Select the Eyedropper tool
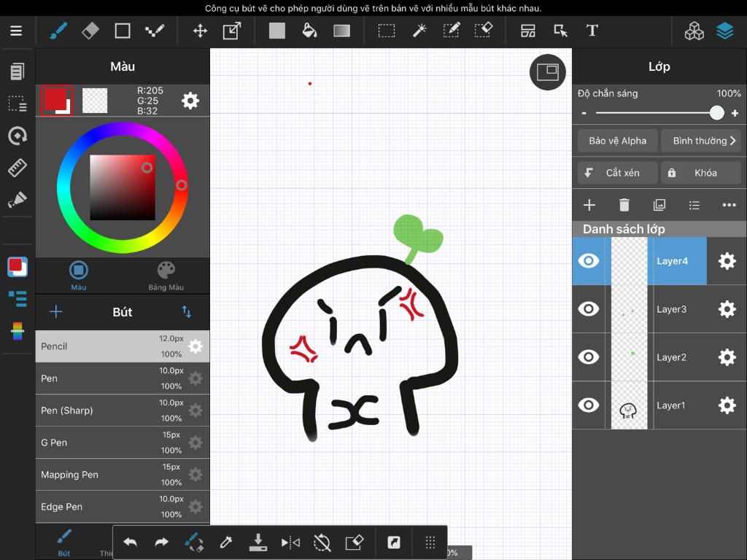The image size is (747, 560). coord(226,542)
